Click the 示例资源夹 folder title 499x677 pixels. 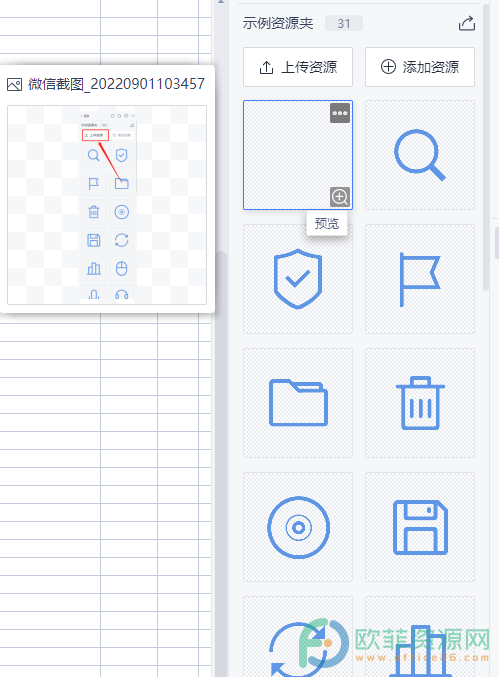click(278, 23)
